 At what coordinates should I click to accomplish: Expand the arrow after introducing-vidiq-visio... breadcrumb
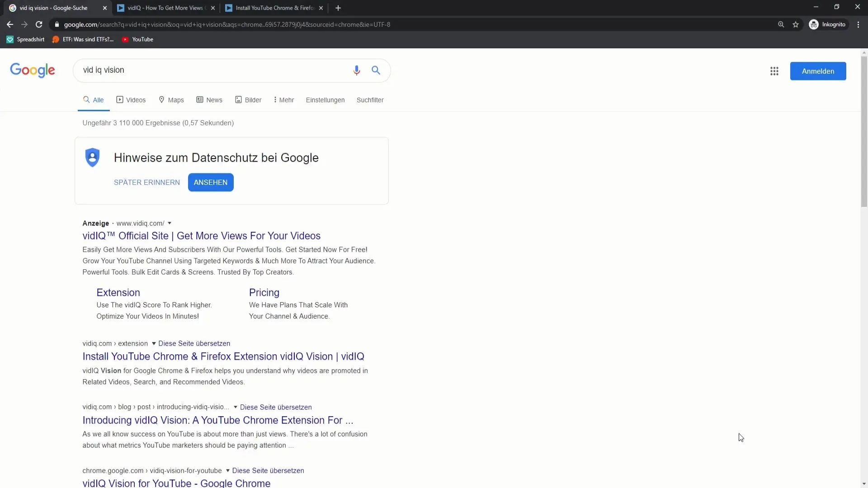pyautogui.click(x=236, y=407)
